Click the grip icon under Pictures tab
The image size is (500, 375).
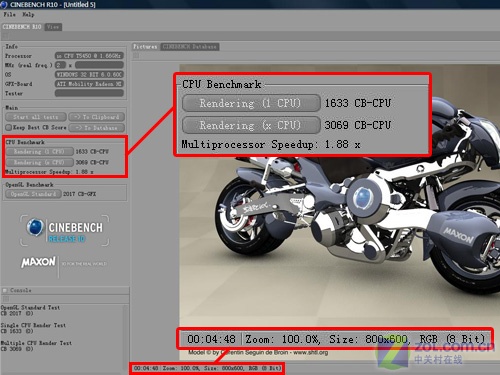point(136,55)
